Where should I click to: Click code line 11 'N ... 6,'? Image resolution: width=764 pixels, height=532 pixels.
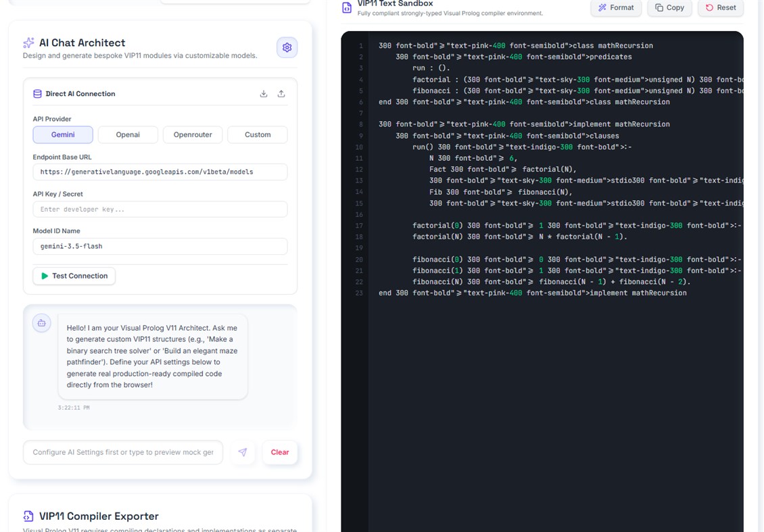(x=473, y=158)
